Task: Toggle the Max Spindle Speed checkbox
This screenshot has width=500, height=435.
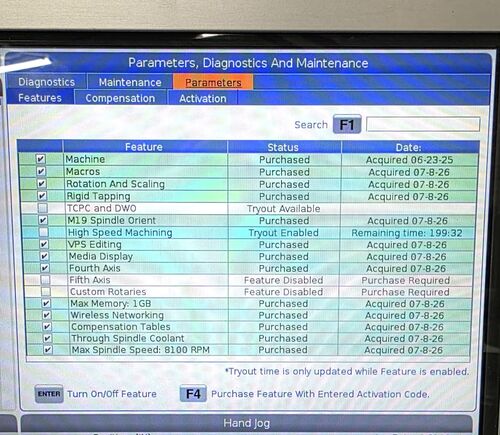Action: 48,350
